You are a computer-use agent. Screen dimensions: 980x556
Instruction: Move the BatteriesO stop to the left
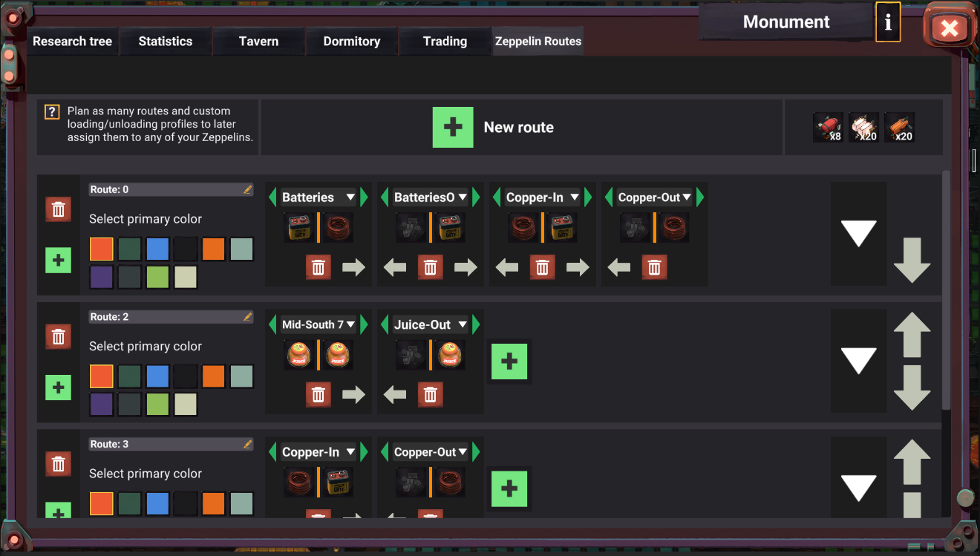pos(395,267)
